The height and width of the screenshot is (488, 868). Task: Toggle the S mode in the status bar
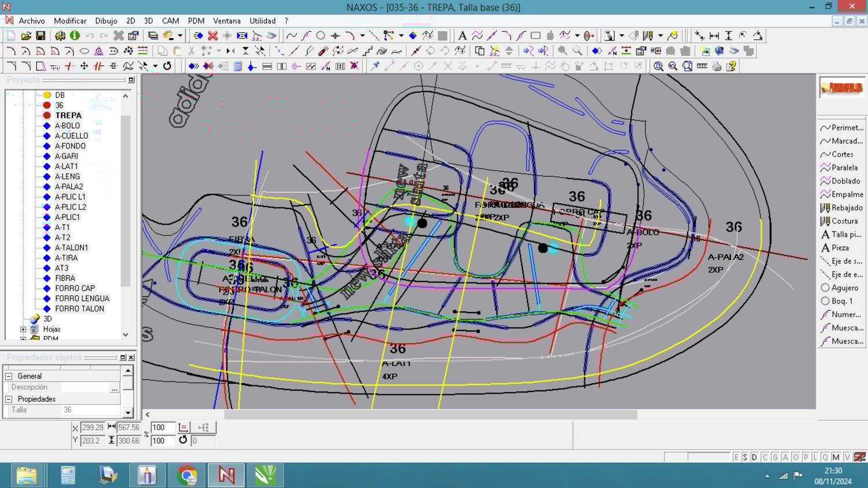[745, 457]
